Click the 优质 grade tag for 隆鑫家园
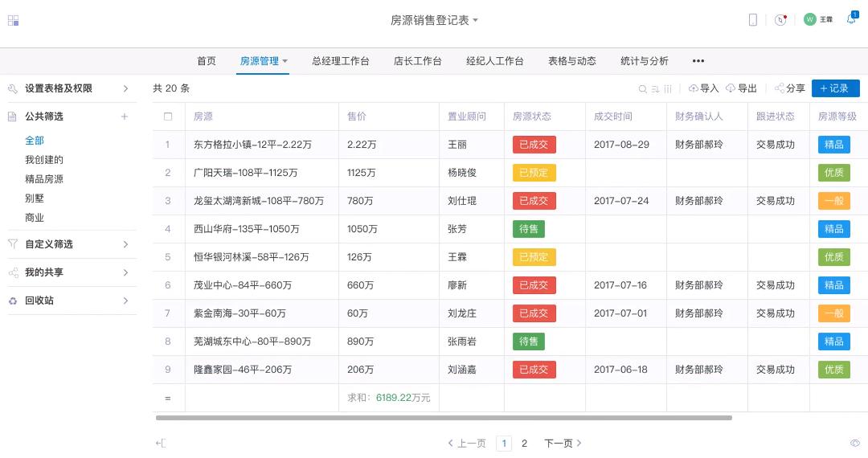Image resolution: width=868 pixels, height=458 pixels. [834, 370]
